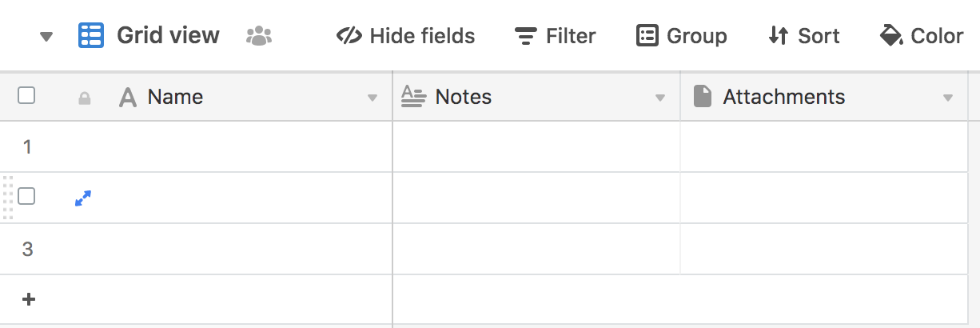Click the Grid view name label

tap(168, 36)
